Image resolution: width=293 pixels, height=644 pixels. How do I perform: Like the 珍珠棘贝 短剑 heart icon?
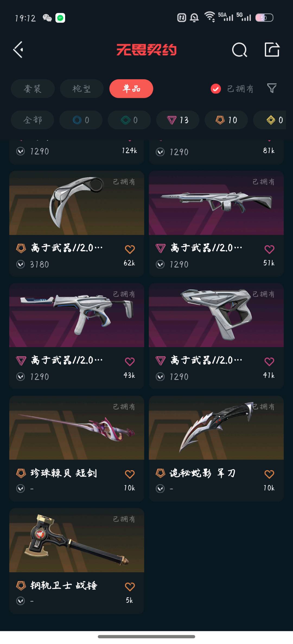point(130,474)
